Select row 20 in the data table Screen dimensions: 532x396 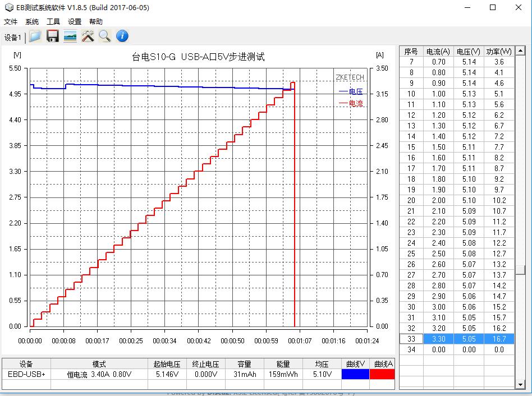point(457,200)
